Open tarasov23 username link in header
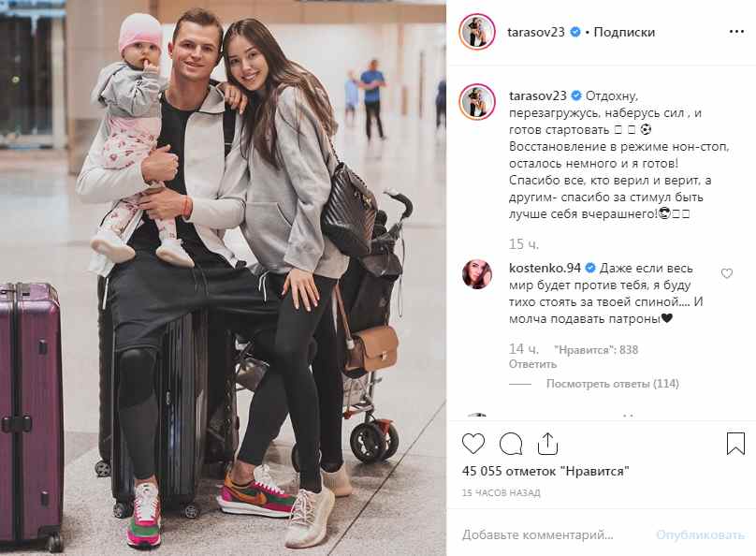Image resolution: width=756 pixels, height=556 pixels. [536, 33]
